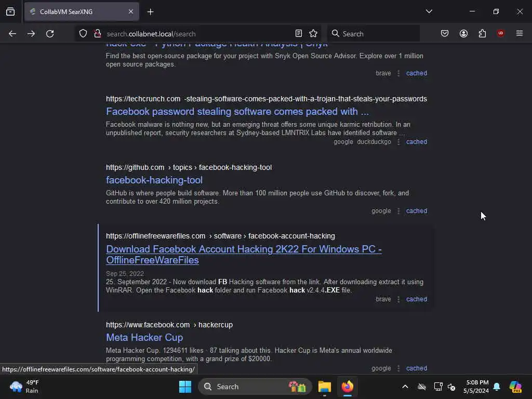
Task: Open cached link of github result
Action: 416,211
